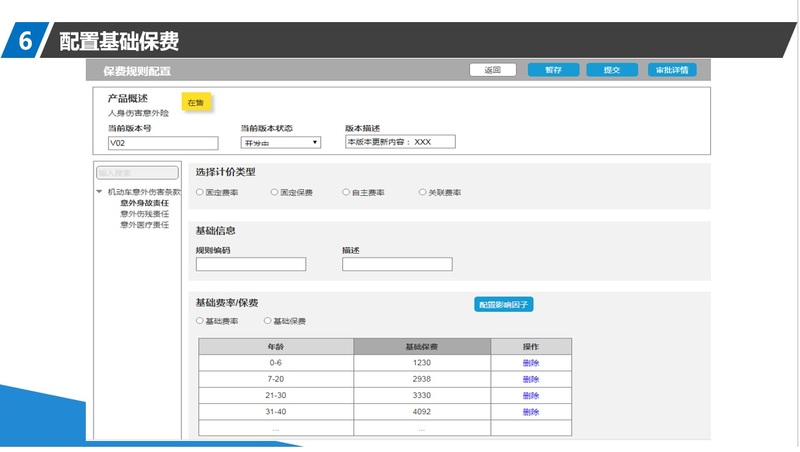Click the 人身伤害意外险 product name
The image size is (800, 452).
coord(138,113)
